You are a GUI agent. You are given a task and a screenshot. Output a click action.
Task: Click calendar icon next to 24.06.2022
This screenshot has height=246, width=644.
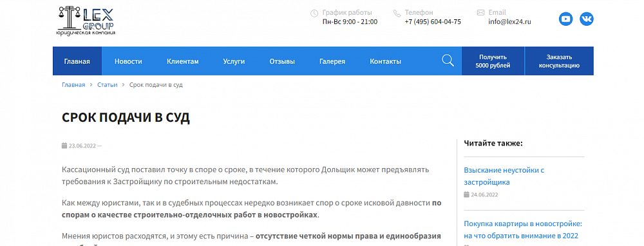point(466,194)
